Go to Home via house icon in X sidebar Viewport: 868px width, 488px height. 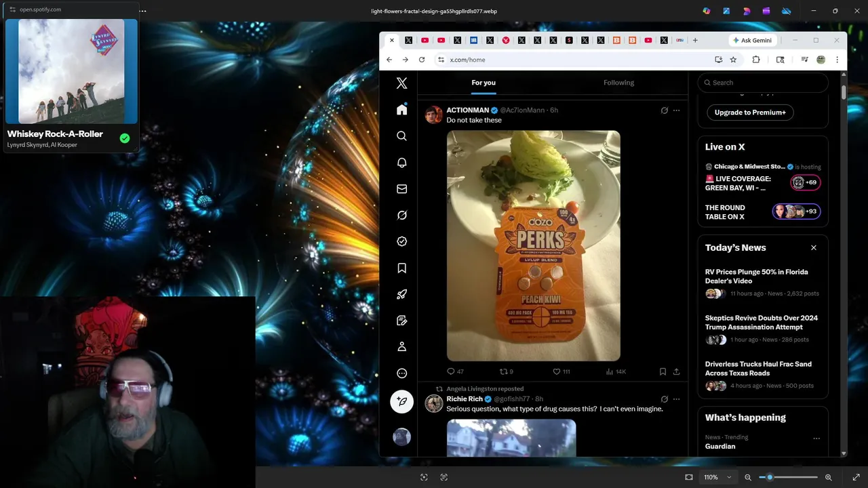click(401, 110)
